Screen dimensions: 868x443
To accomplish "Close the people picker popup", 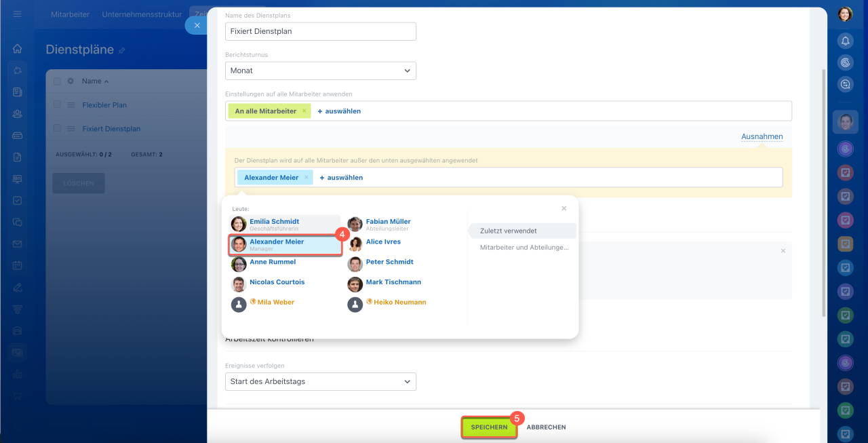I will (x=564, y=208).
